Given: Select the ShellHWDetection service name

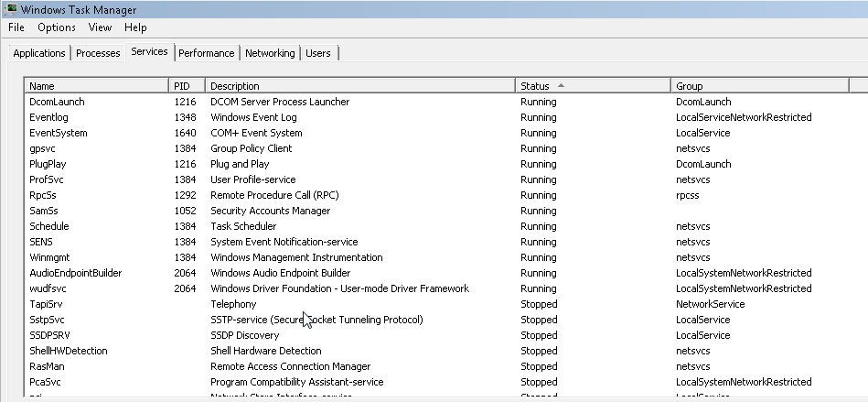Looking at the screenshot, I should coord(69,351).
